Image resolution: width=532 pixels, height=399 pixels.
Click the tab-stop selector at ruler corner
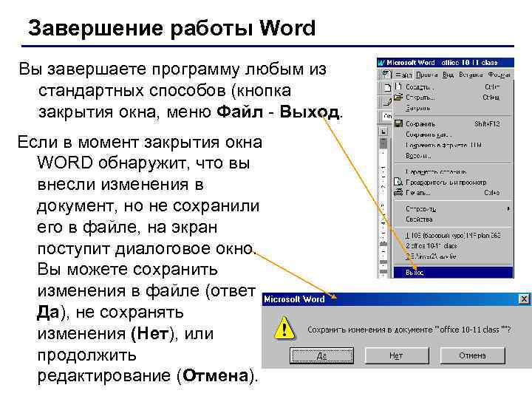(383, 132)
